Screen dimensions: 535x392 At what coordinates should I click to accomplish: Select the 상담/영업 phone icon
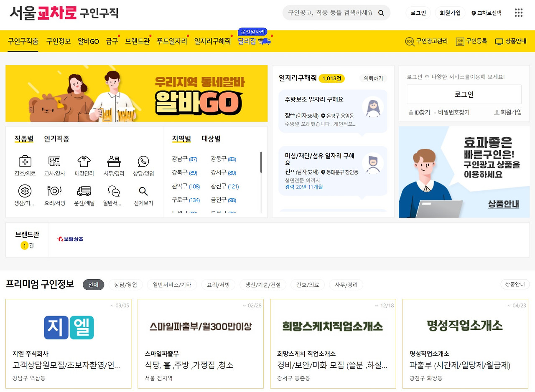click(x=143, y=161)
